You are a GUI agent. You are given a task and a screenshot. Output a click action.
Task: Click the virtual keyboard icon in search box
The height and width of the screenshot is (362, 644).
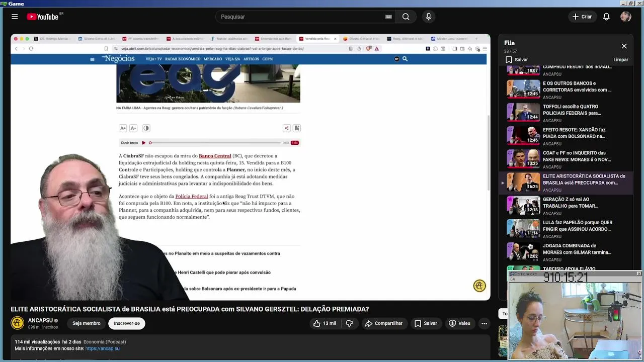(x=388, y=17)
